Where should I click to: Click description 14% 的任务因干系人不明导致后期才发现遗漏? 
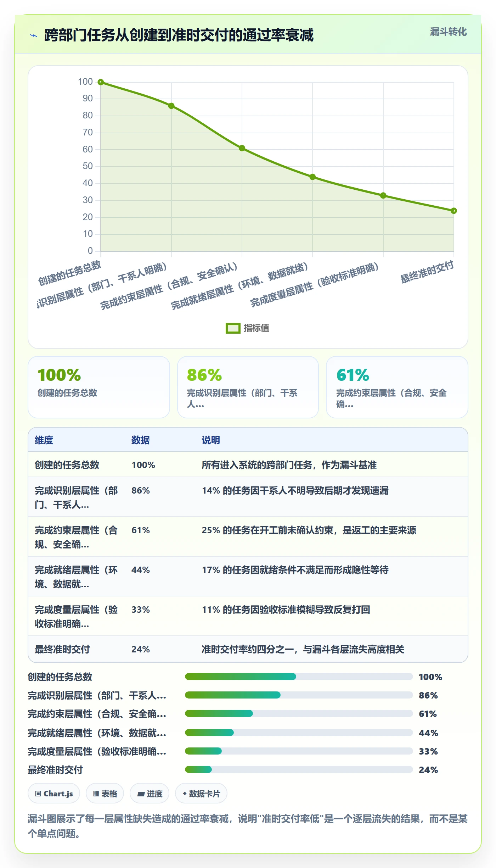click(295, 491)
